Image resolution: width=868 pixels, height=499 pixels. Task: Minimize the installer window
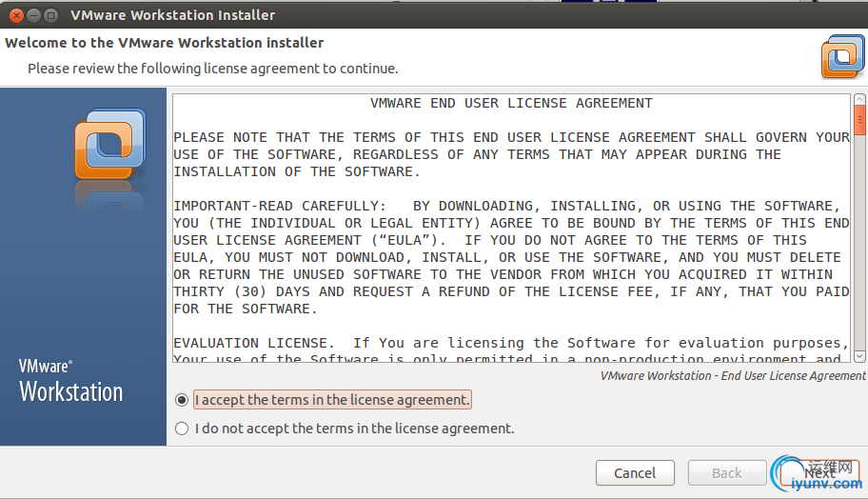tap(33, 15)
